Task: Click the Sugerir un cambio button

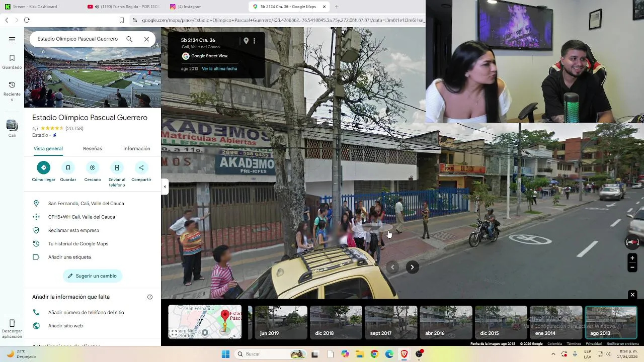Action: point(93,276)
